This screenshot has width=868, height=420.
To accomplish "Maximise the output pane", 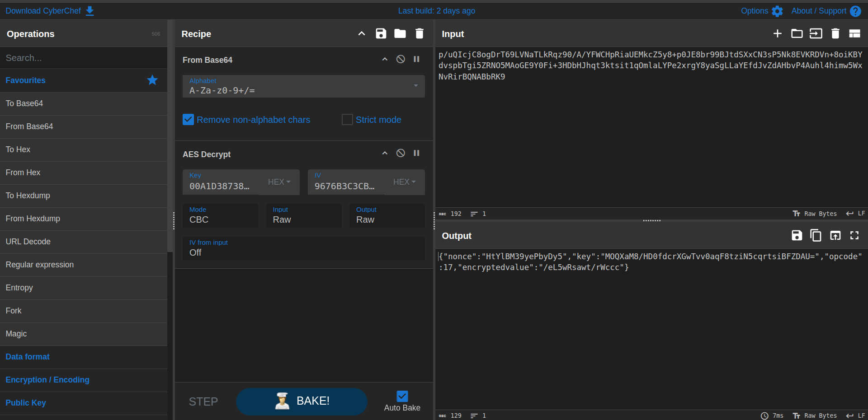I will (x=854, y=235).
